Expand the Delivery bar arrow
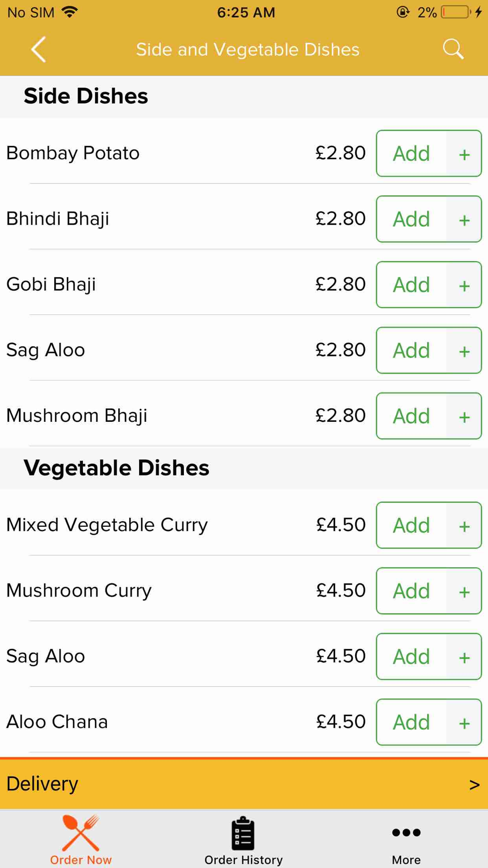The height and width of the screenshot is (868, 488). [474, 785]
